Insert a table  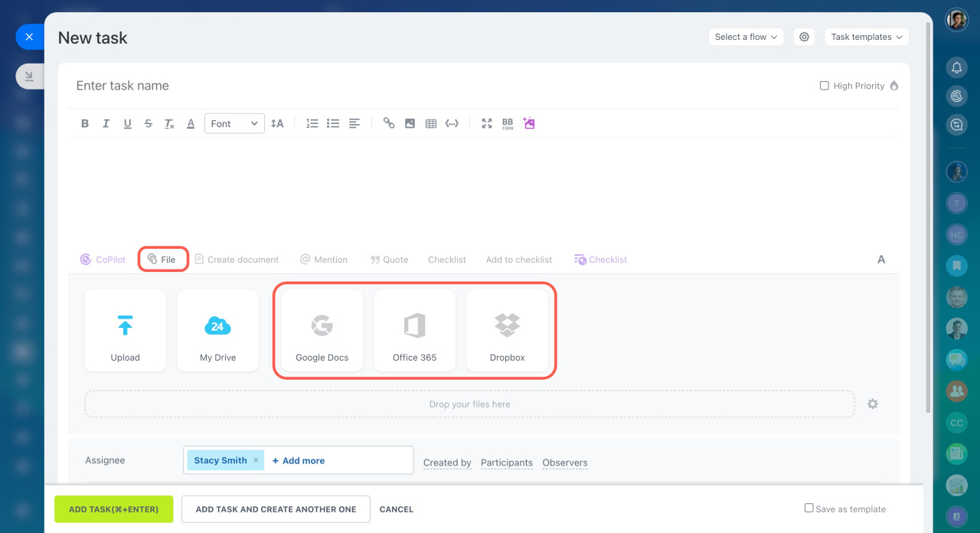(x=431, y=123)
